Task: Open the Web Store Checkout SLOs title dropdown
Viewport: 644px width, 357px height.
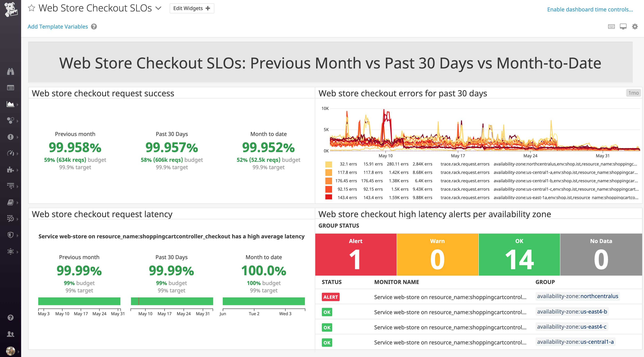Action: pyautogui.click(x=158, y=8)
